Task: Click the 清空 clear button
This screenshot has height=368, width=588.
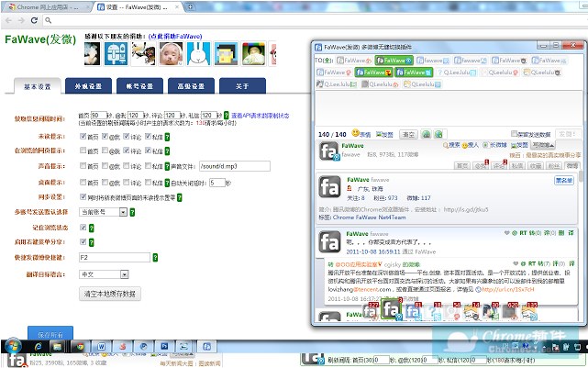Action: click(x=408, y=134)
